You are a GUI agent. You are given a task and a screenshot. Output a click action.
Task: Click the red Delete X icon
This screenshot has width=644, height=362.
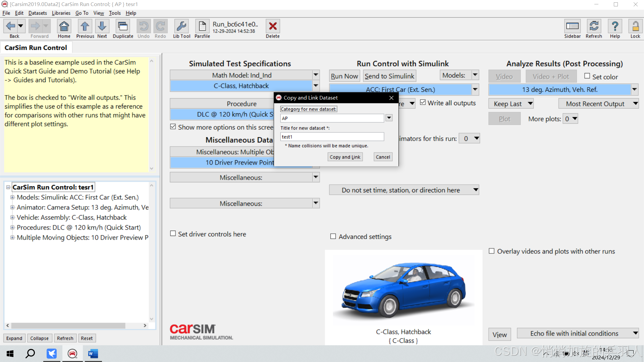(273, 26)
